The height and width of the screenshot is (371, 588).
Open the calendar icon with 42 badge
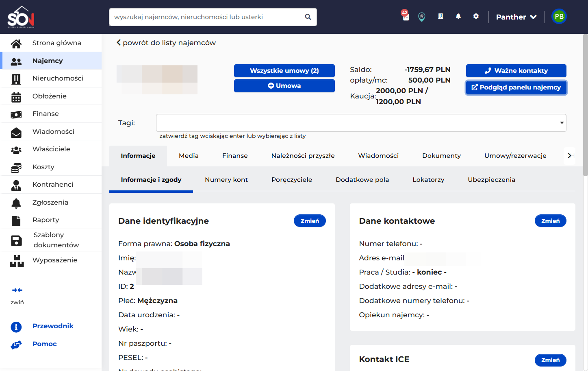click(405, 16)
